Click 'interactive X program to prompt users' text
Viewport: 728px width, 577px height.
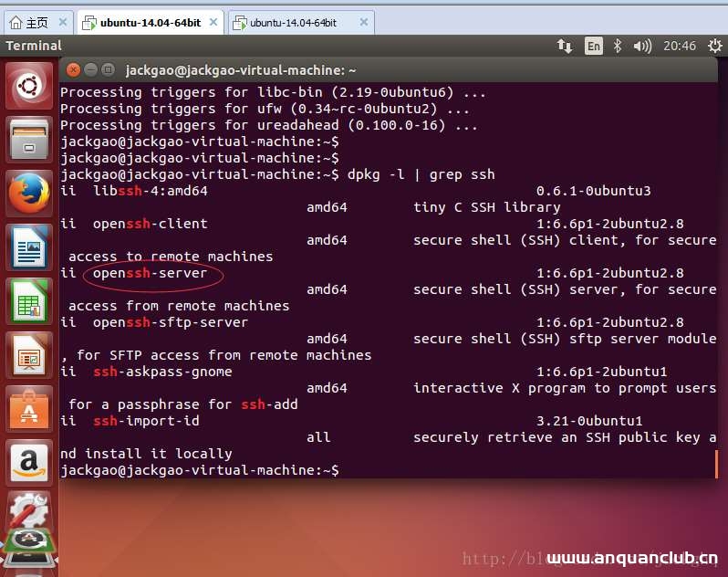[565, 388]
